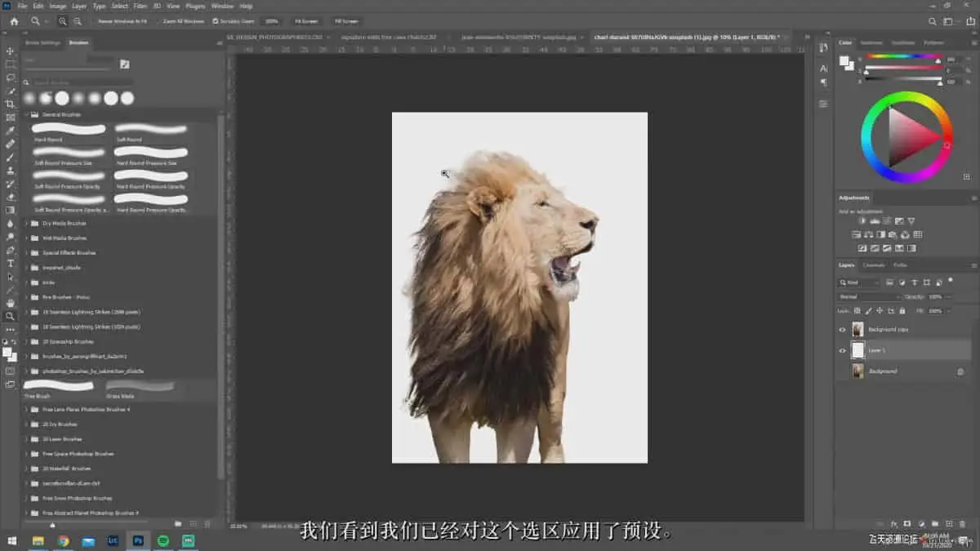The height and width of the screenshot is (551, 980).
Task: Click Fill Screen button
Action: (x=346, y=21)
